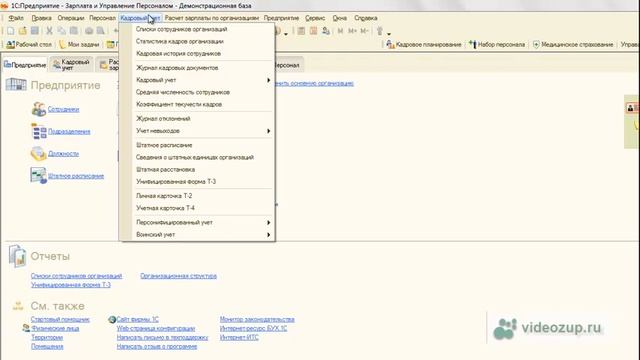Click the toolbar icon right of M-
Screen dimensions: 640x360
(380, 31)
